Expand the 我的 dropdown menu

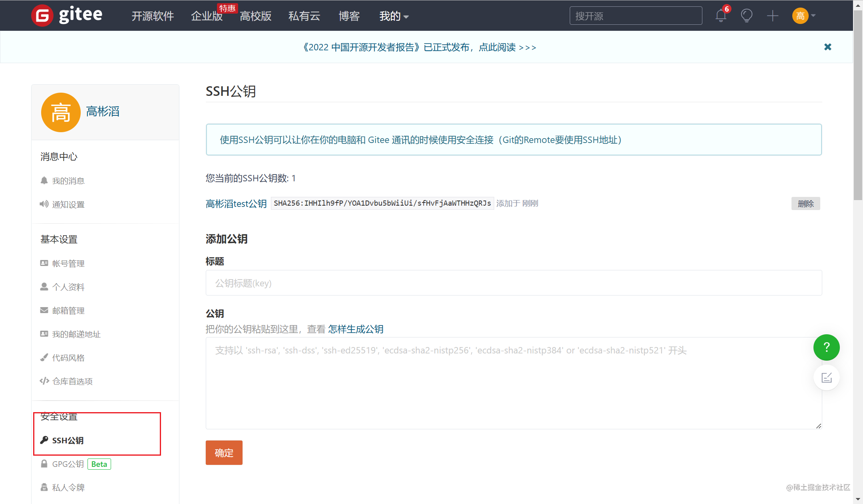tap(394, 16)
